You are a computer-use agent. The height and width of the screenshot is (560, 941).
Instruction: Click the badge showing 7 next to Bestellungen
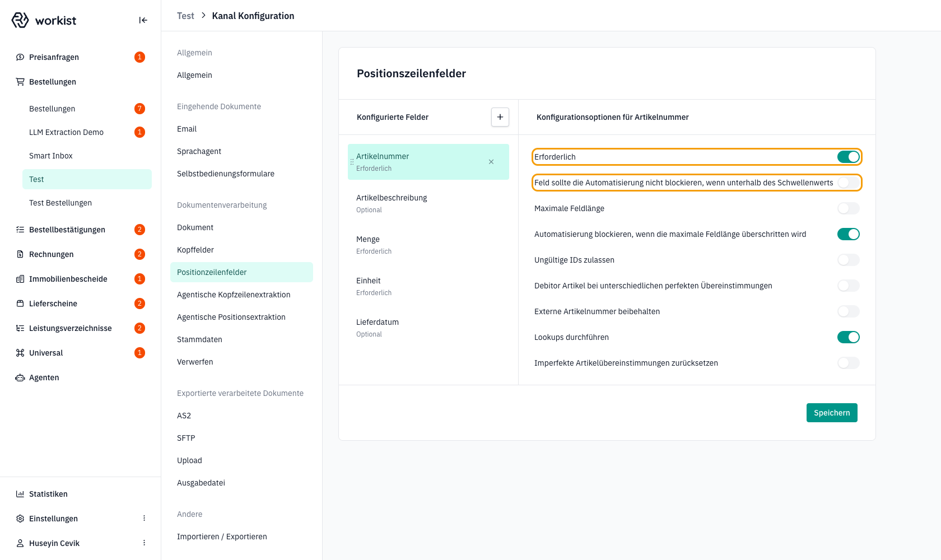(x=140, y=109)
